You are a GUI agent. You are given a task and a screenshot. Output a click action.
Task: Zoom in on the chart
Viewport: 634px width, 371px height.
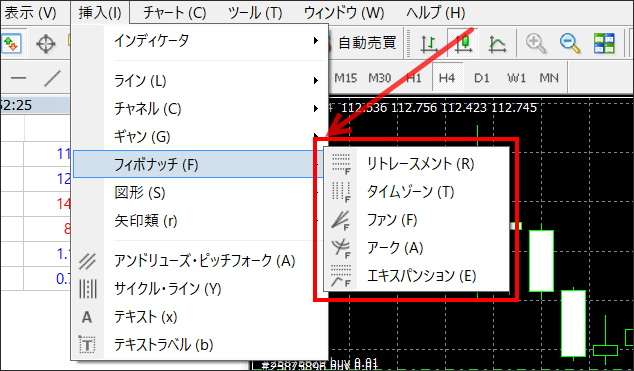click(x=536, y=43)
